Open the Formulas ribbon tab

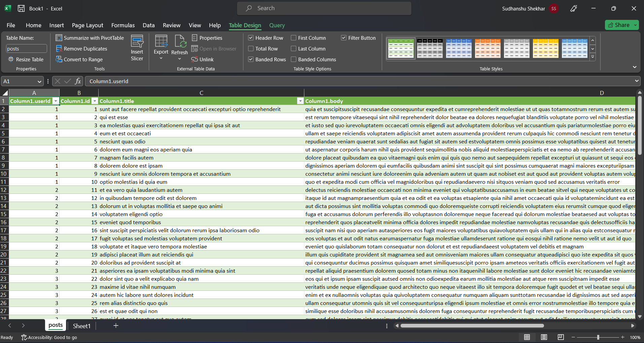click(x=123, y=25)
